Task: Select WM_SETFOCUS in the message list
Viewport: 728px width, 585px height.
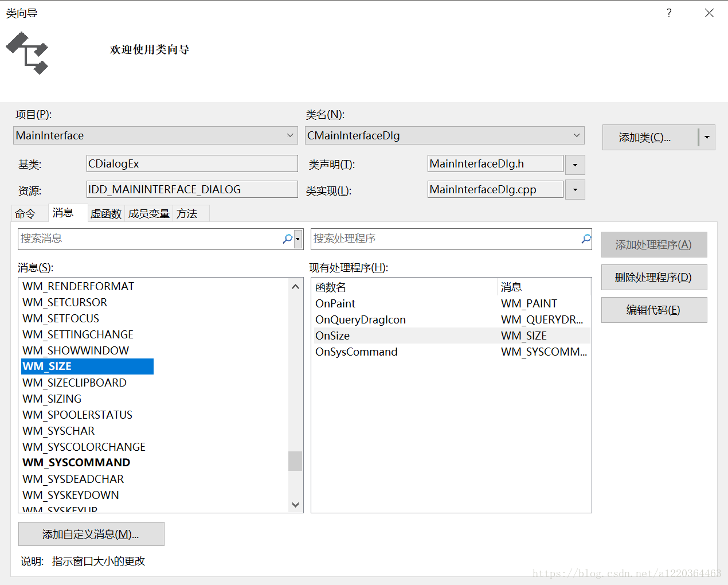Action: (x=61, y=318)
